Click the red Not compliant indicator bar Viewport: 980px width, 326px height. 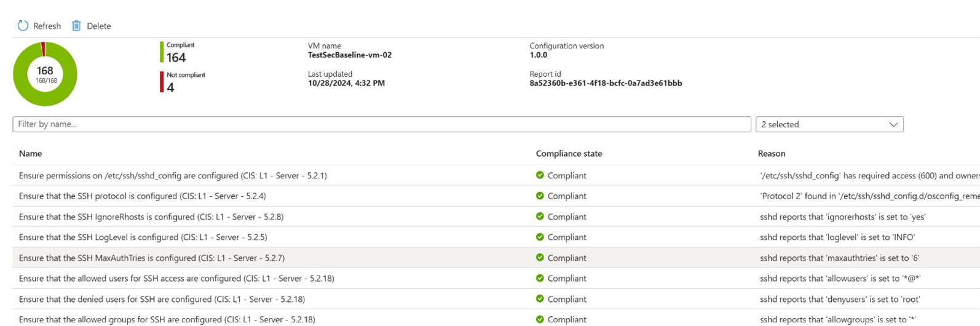point(162,82)
